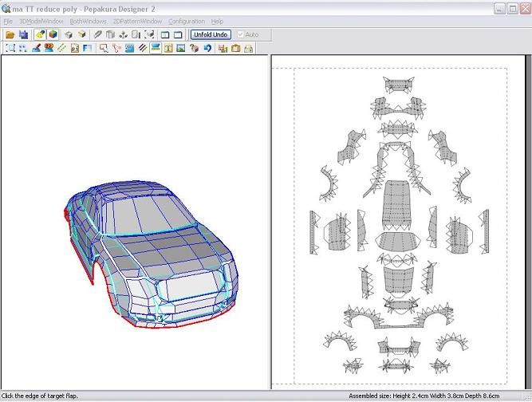Open the 3DModelWindow menu
This screenshot has height=402, width=532.
[x=41, y=22]
